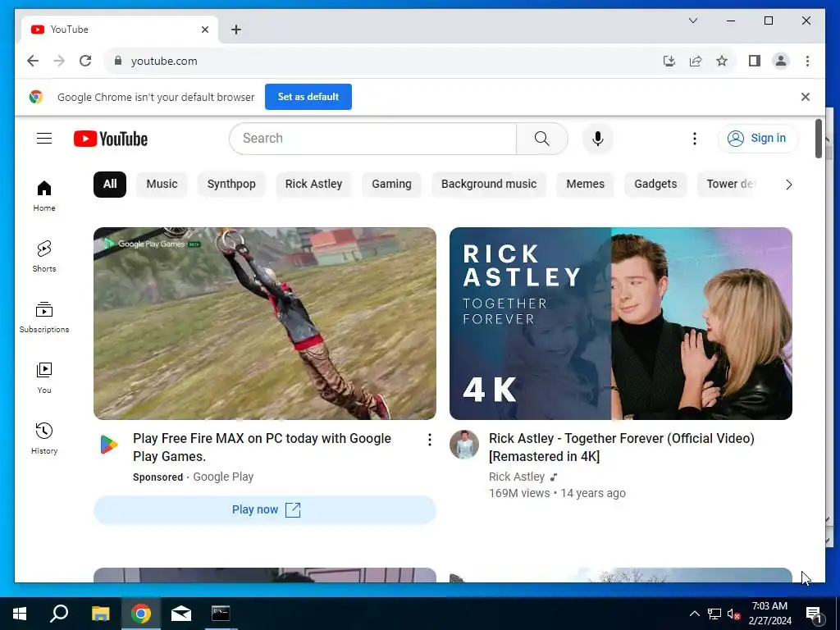Open the taskbar clock and date
The height and width of the screenshot is (630, 840).
coord(769,614)
